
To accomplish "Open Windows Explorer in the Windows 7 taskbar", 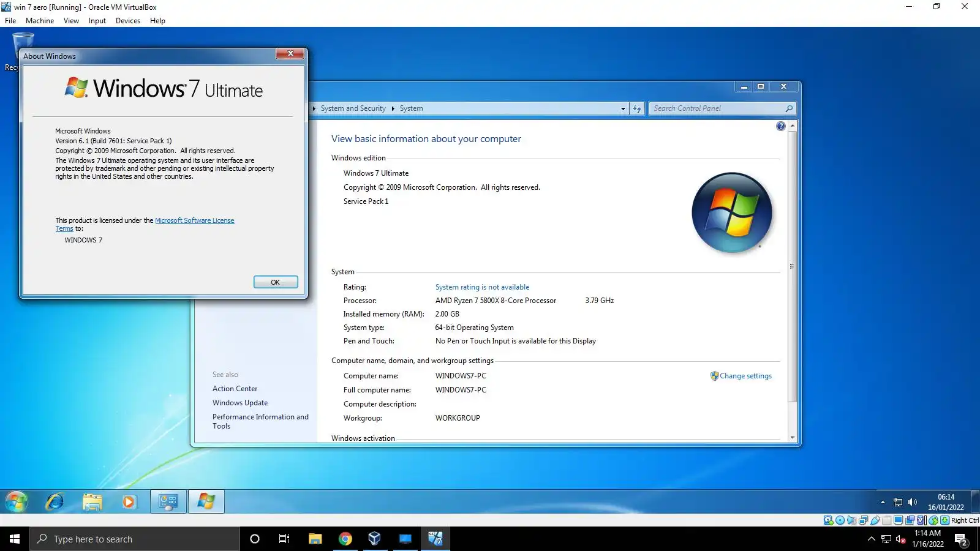I will point(92,502).
